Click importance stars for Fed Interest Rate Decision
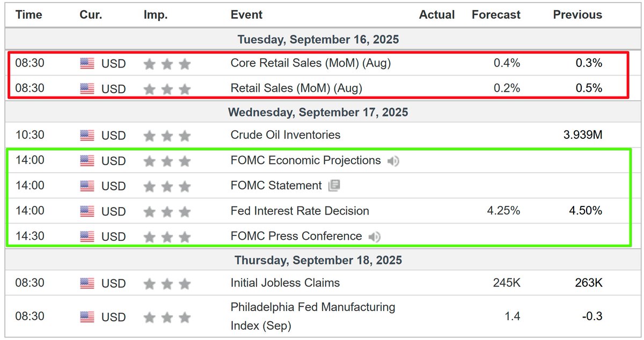Image resolution: width=644 pixels, height=340 pixels. (167, 211)
